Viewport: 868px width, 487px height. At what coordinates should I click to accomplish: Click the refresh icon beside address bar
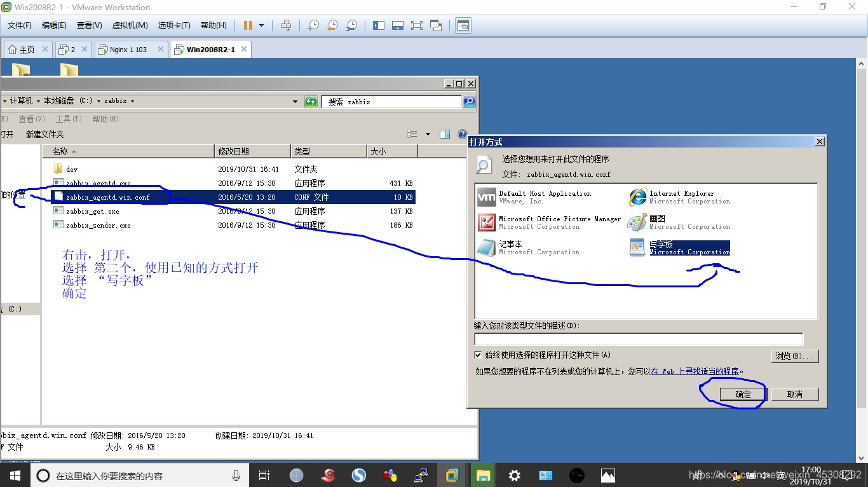coord(311,101)
